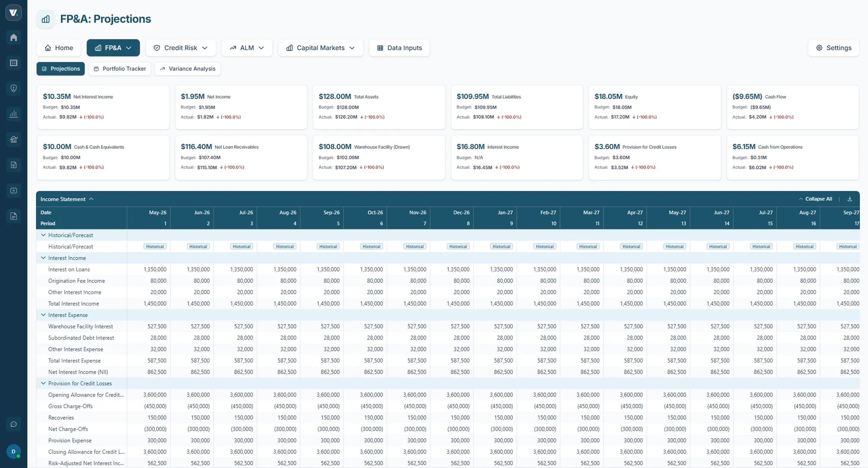The height and width of the screenshot is (468, 868).
Task: Select the Net Loan Receivables card
Action: 241,158
